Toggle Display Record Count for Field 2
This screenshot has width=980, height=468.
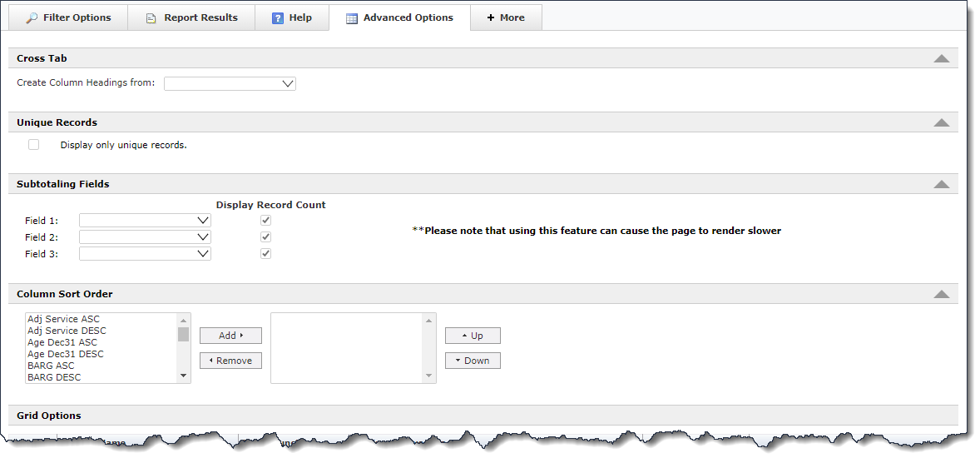point(266,237)
